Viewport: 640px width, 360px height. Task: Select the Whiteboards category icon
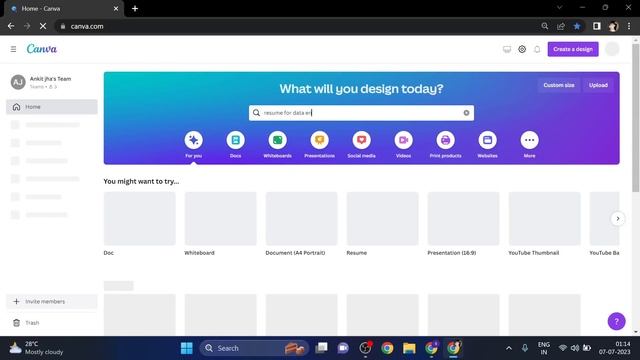(278, 140)
